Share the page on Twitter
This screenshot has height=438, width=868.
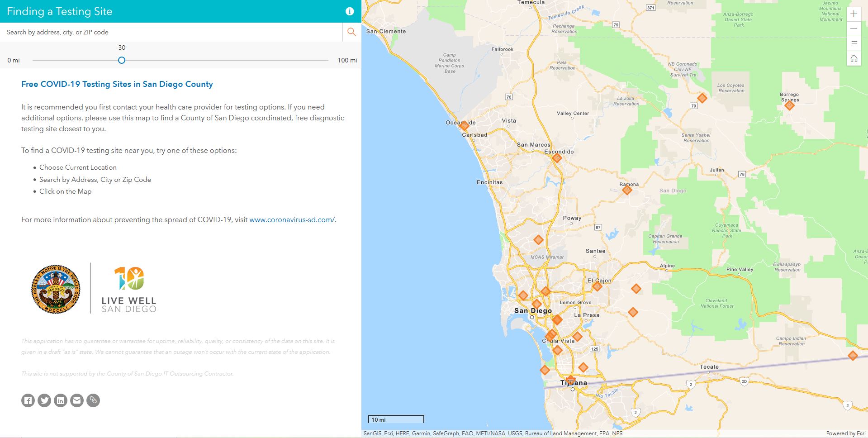tap(44, 400)
